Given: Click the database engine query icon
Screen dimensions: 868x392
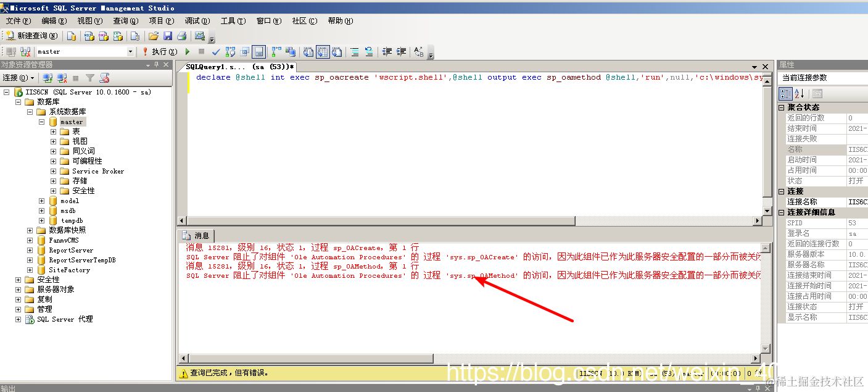Looking at the screenshot, I should pos(72,36).
